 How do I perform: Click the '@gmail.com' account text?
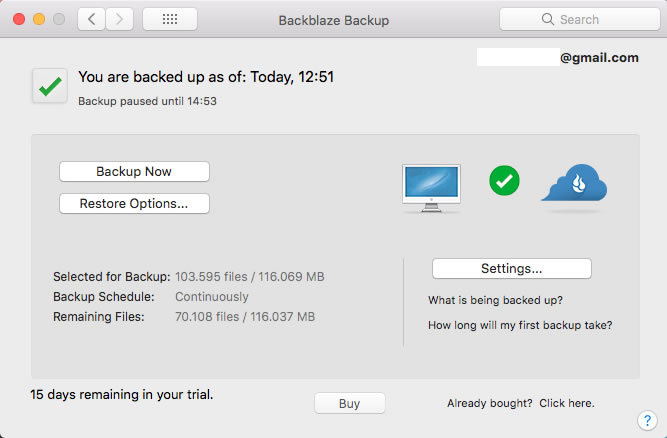click(x=599, y=57)
